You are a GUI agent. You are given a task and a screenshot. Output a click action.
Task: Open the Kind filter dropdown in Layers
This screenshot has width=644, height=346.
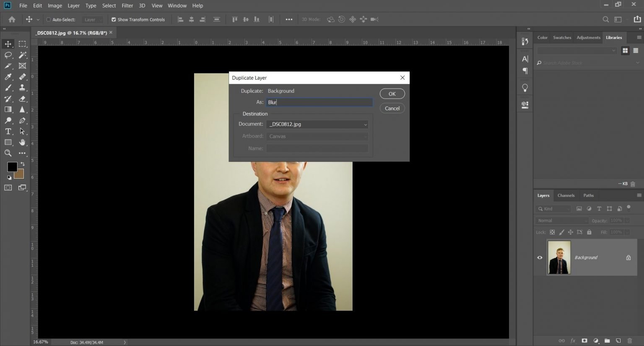tap(553, 208)
